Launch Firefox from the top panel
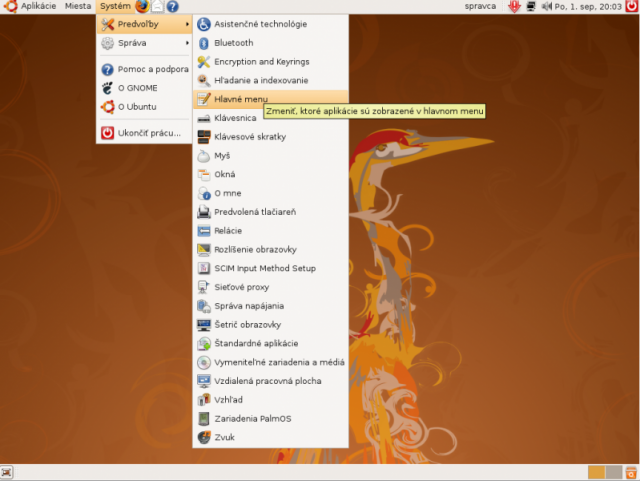 coord(142,6)
